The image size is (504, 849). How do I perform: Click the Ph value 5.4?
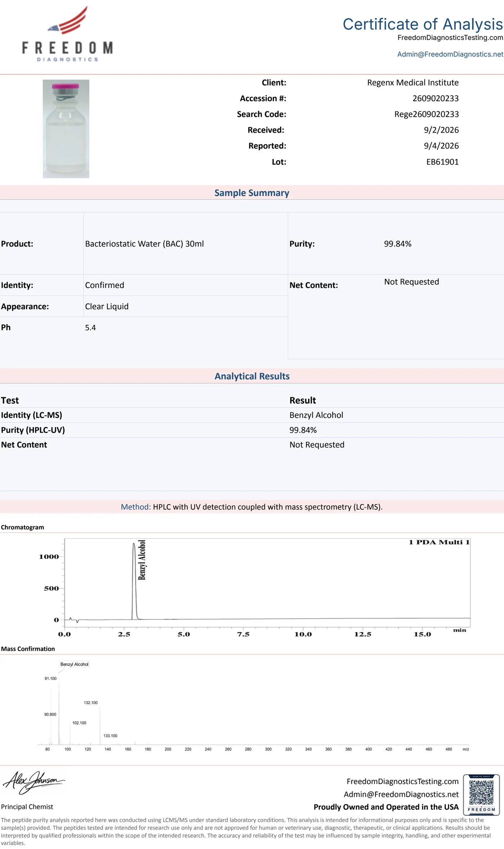[90, 328]
